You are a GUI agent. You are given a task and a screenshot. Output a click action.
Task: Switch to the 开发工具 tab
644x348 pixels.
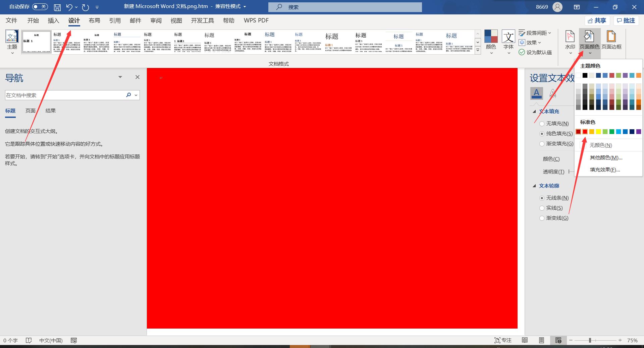pos(203,20)
